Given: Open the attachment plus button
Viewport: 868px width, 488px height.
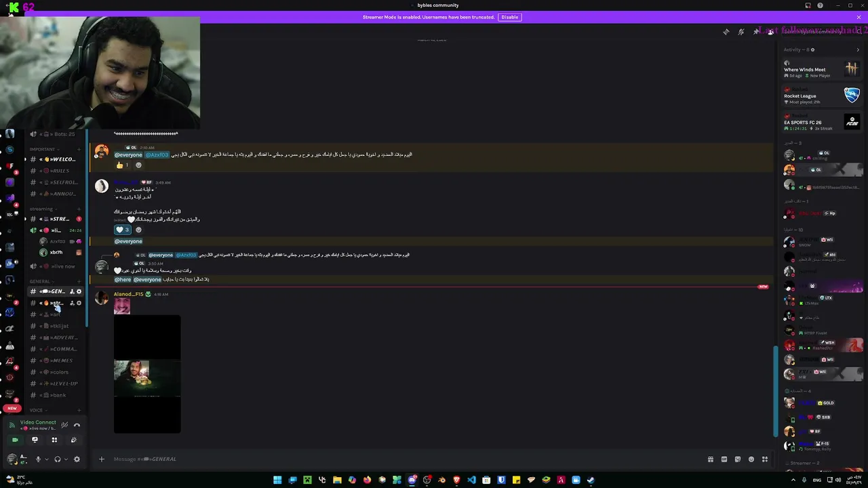Looking at the screenshot, I should tap(102, 459).
